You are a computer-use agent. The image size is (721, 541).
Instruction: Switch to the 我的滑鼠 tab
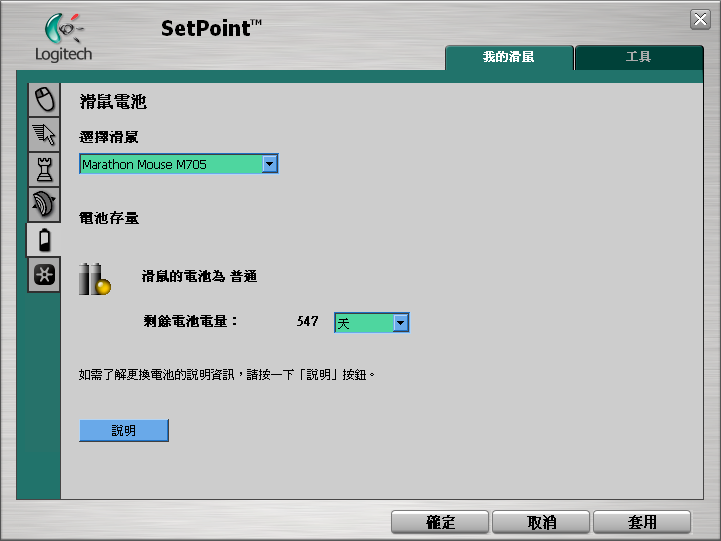point(509,57)
